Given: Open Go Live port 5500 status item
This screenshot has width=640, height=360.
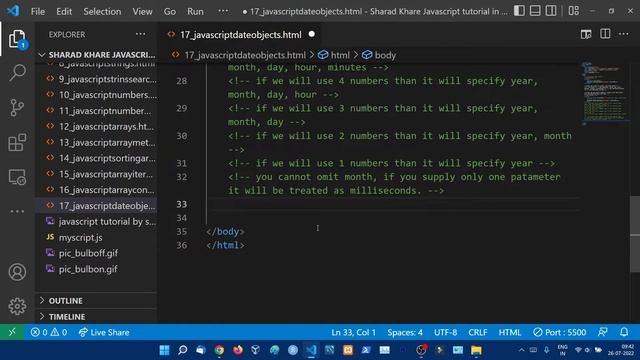Looking at the screenshot, I should 560,332.
